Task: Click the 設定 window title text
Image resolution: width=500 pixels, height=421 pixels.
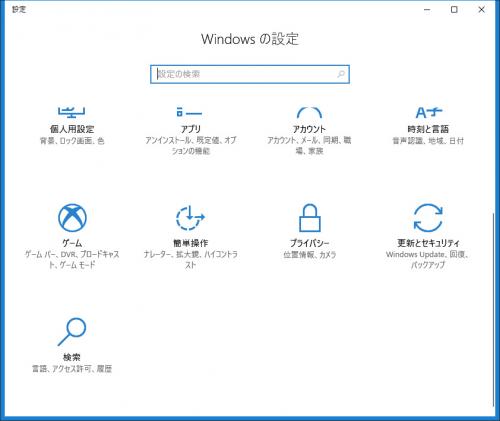Action: point(19,10)
